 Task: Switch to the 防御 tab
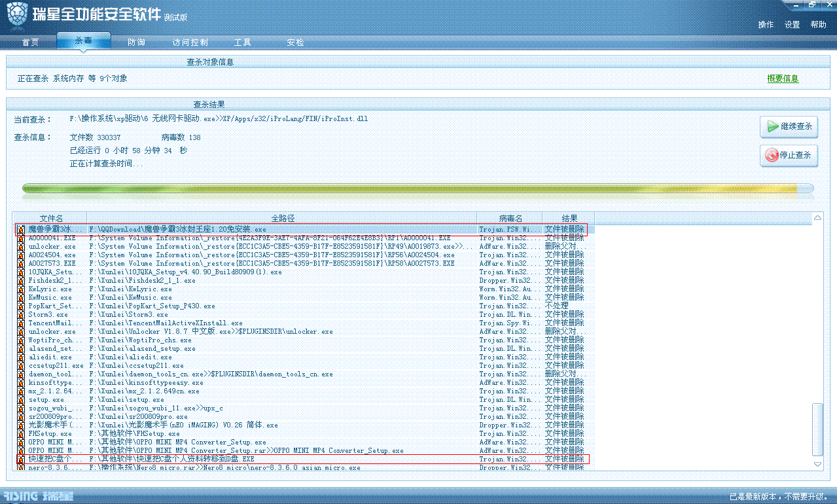click(x=137, y=42)
